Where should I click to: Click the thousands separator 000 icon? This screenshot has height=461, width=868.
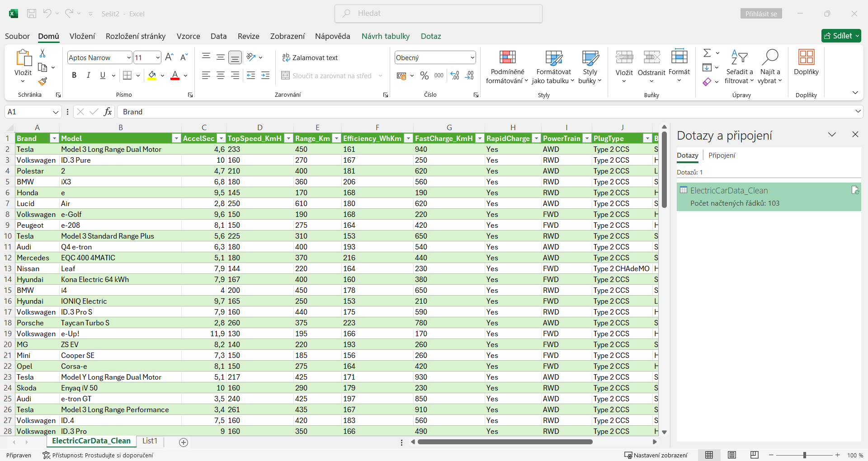(x=439, y=75)
